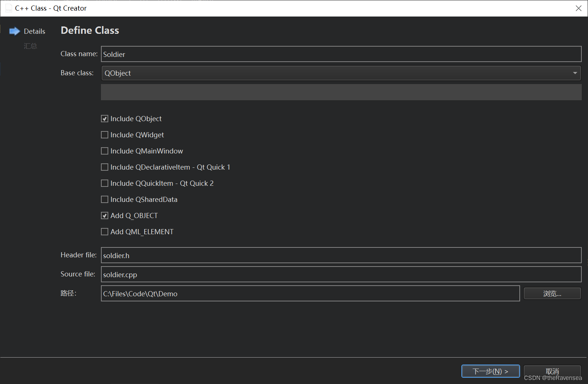Open the 浏览... browse button for path

click(552, 293)
